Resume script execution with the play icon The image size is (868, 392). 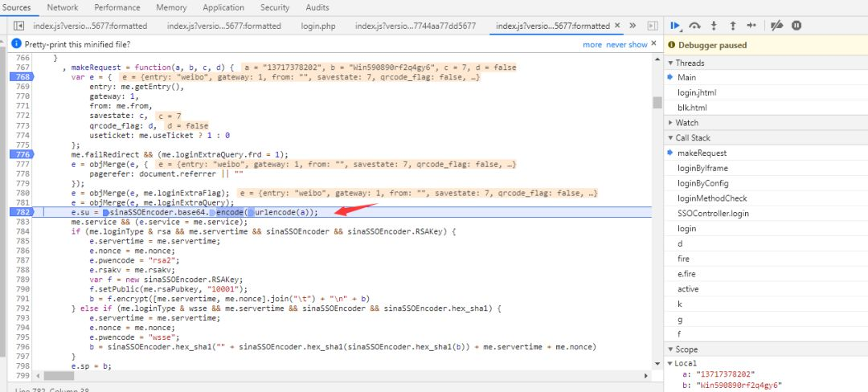[675, 26]
